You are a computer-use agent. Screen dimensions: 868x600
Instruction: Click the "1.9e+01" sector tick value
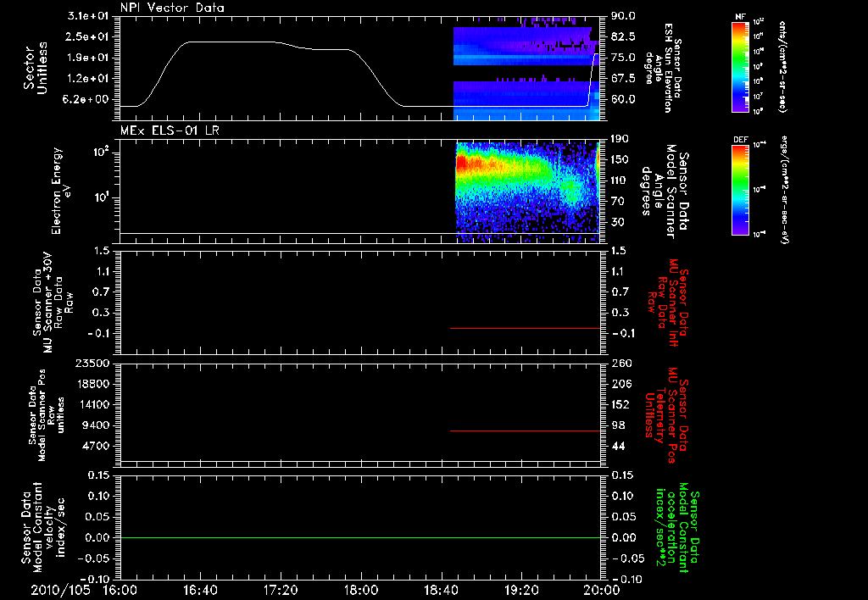tap(88, 58)
